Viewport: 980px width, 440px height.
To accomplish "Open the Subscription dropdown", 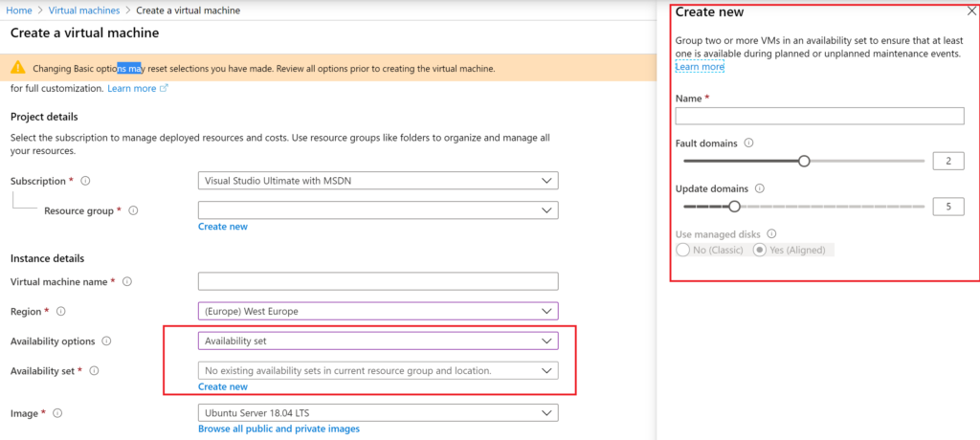I will (378, 181).
